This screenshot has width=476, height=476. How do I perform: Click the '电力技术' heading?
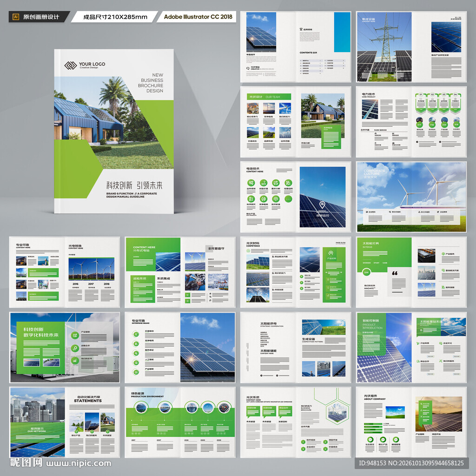(368, 94)
